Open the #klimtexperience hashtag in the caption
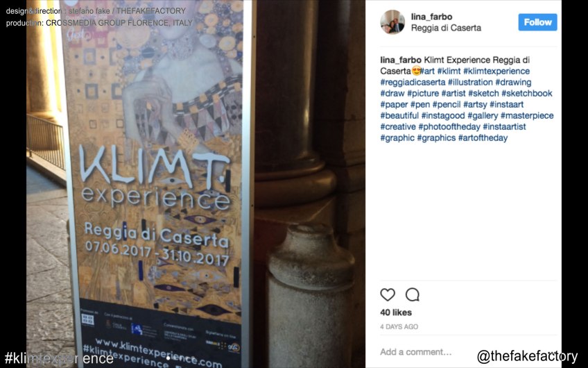Viewport: 588px width, 368px height. click(x=496, y=71)
